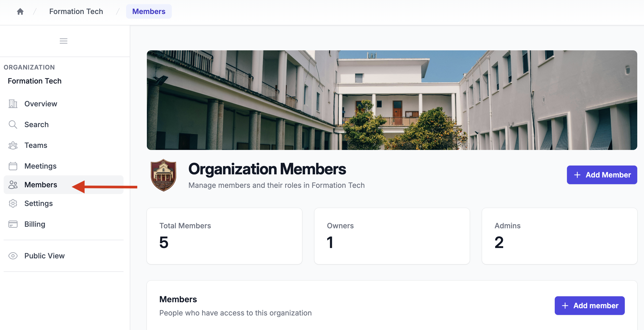Click Add member button in Members card
Screen dimensions: 644x330
[590, 306]
